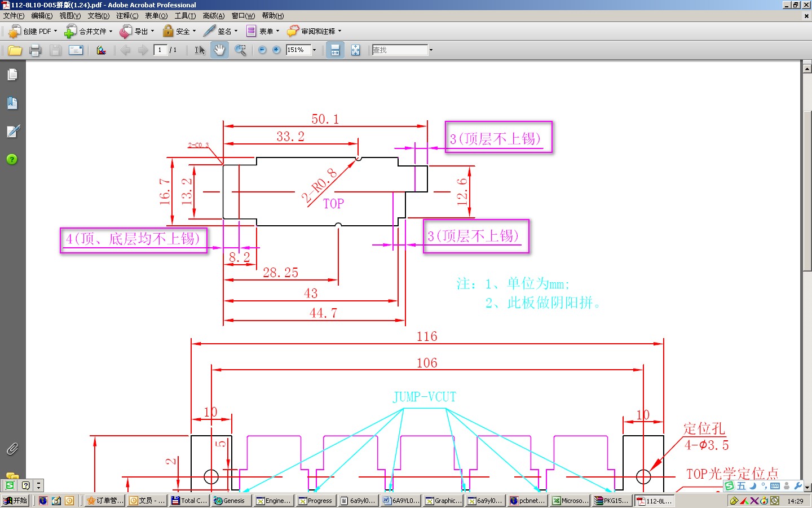The width and height of the screenshot is (812, 508).
Task: Click the IME wrench settings icon
Action: (798, 486)
